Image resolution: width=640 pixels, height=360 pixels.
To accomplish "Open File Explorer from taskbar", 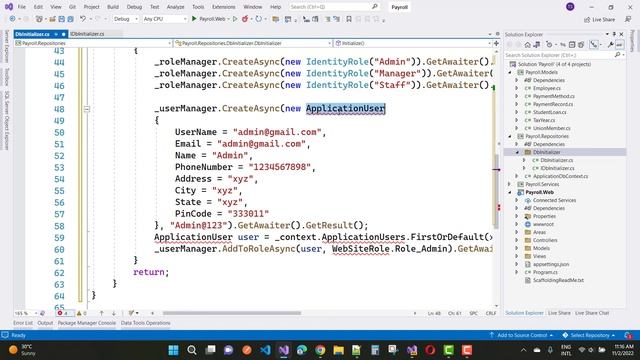I will coord(338,350).
